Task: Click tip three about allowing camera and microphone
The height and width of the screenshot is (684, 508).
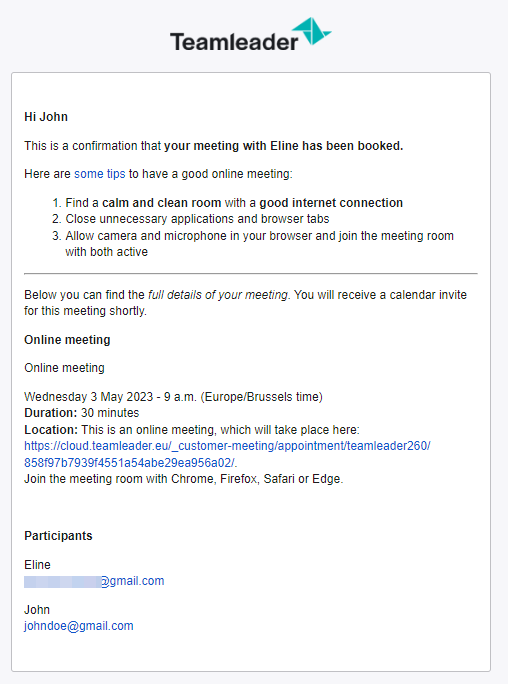Action: pyautogui.click(x=259, y=244)
